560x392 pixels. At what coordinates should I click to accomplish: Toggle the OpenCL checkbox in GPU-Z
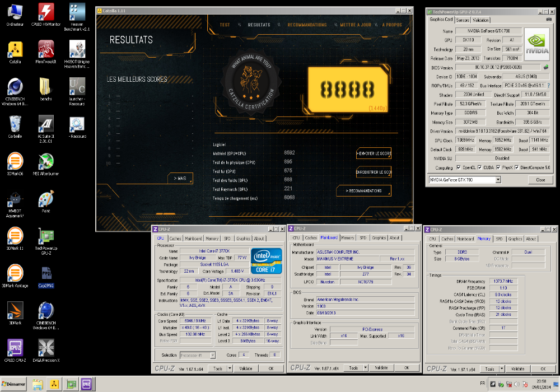(x=459, y=167)
